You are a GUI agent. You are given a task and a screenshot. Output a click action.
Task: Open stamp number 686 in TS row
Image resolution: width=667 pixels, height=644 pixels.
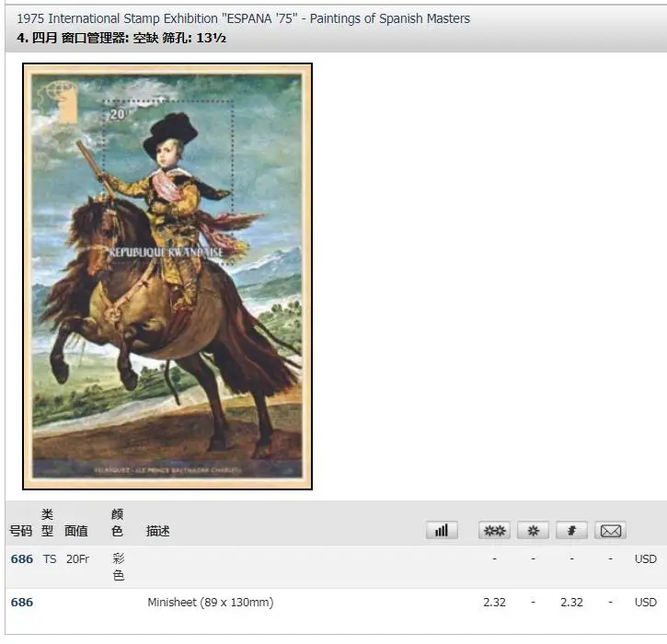point(22,558)
